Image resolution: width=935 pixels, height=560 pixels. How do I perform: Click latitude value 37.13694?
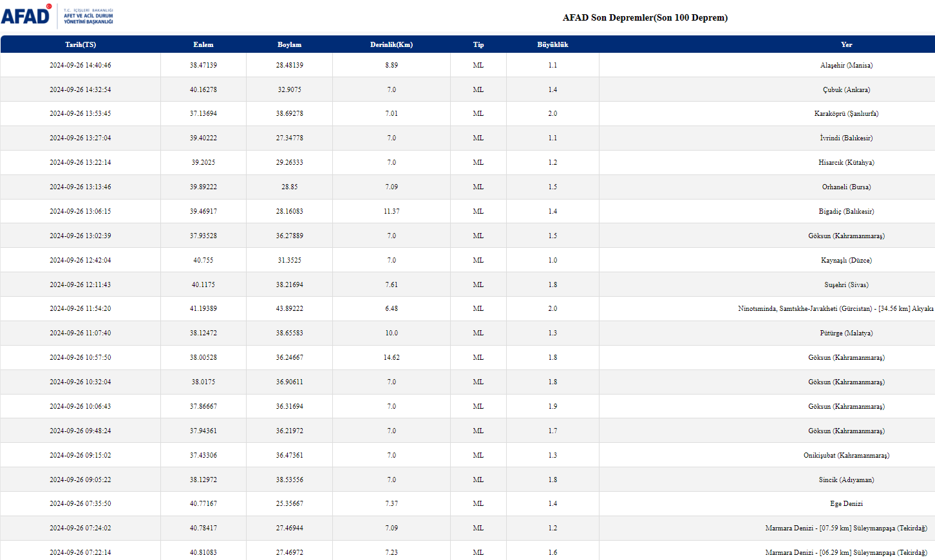pyautogui.click(x=203, y=113)
